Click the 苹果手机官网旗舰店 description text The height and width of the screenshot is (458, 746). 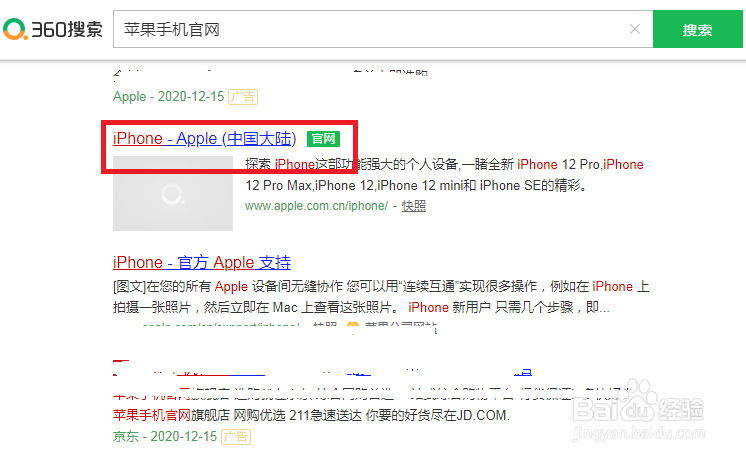[x=311, y=415]
